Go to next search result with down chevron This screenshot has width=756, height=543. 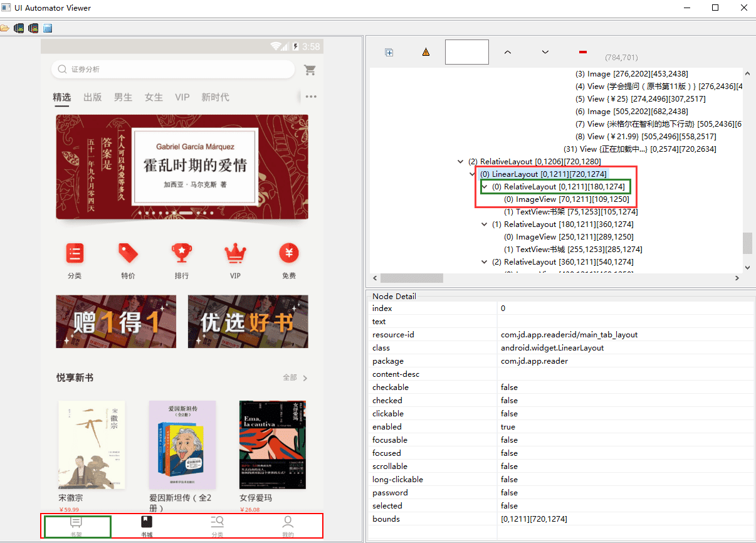(x=545, y=52)
